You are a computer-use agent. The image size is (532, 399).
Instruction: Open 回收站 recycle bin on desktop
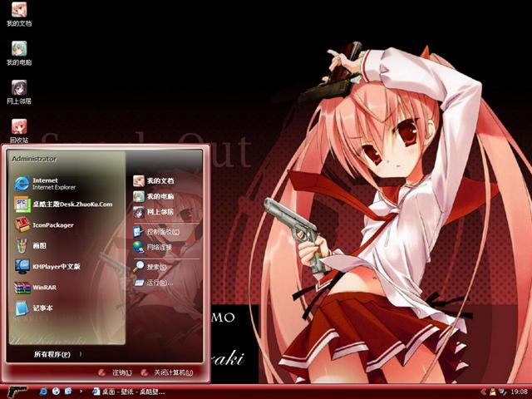pos(19,131)
